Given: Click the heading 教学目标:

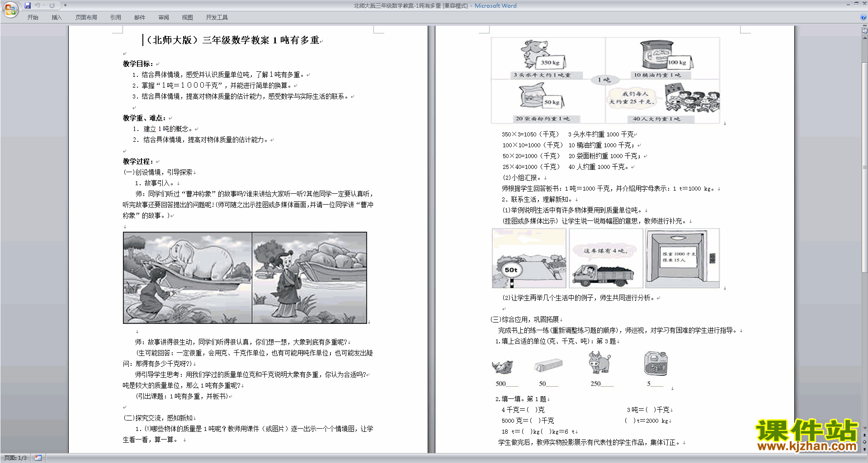Looking at the screenshot, I should point(138,64).
